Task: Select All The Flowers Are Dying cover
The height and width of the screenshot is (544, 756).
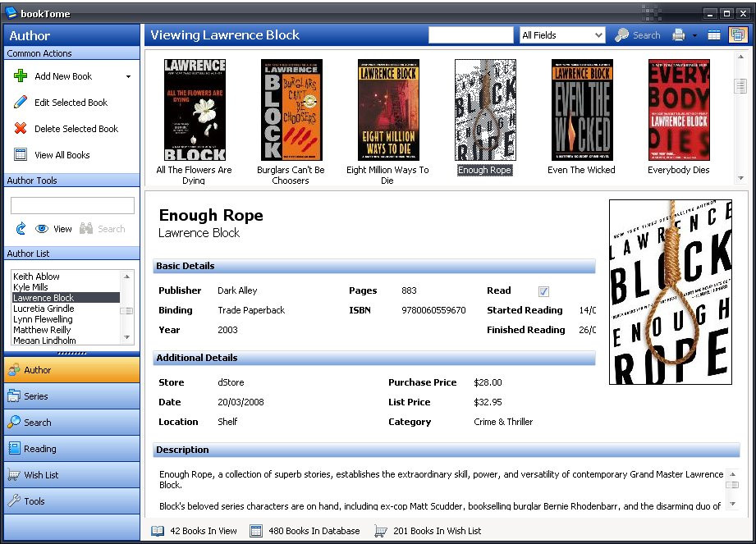Action: (195, 110)
